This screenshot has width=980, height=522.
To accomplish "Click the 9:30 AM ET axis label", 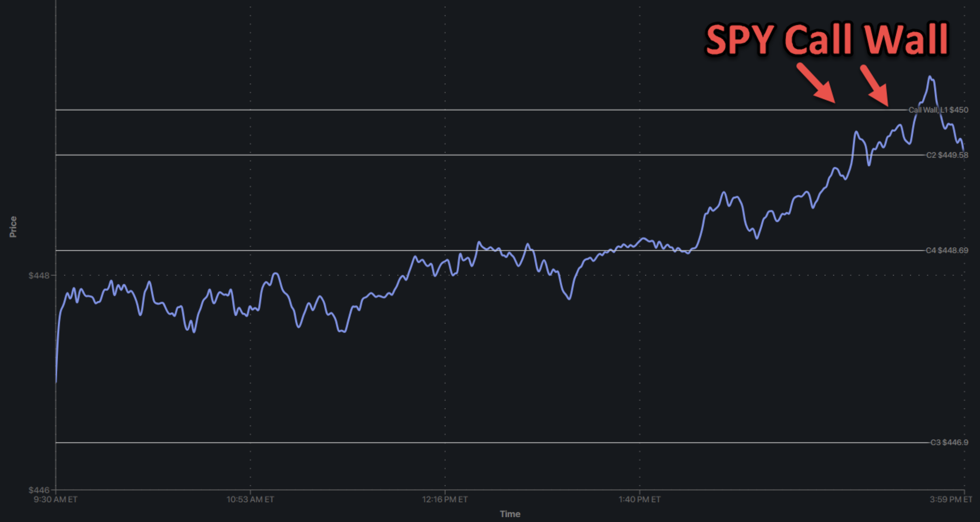I will pos(55,500).
